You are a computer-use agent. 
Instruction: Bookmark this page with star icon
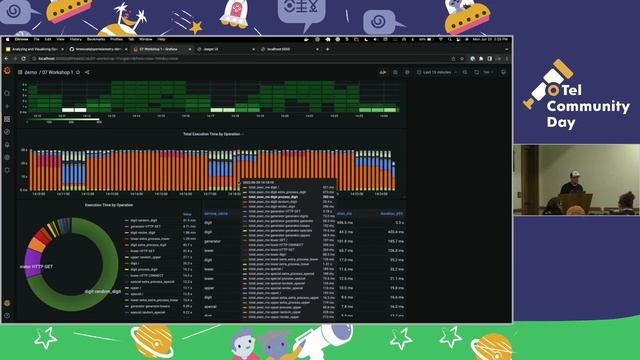point(462,59)
